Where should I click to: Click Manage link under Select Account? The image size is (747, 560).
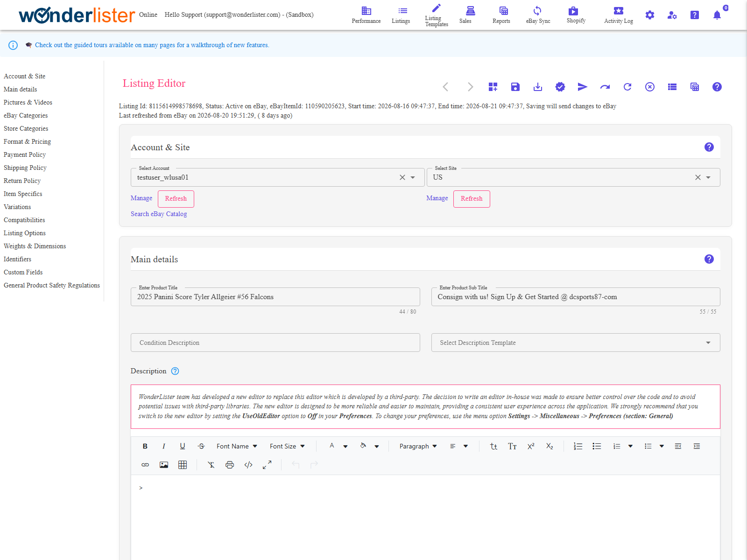pos(141,198)
